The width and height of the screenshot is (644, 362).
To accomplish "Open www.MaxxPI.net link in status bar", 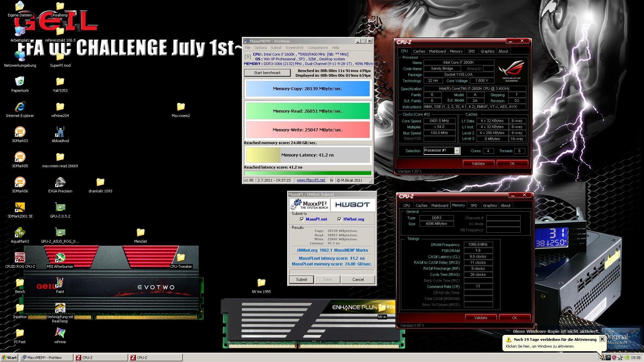I will point(311,180).
